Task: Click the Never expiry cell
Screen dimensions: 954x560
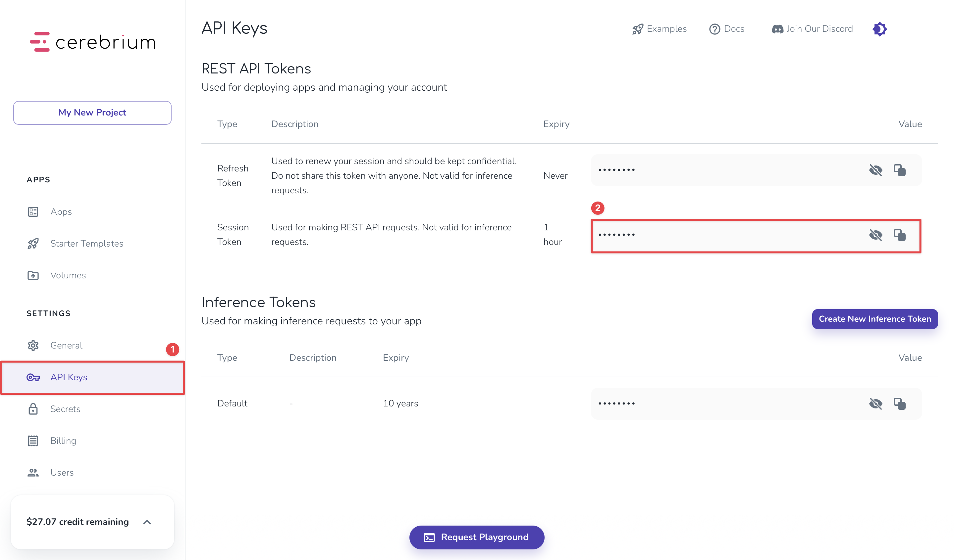Action: [556, 175]
